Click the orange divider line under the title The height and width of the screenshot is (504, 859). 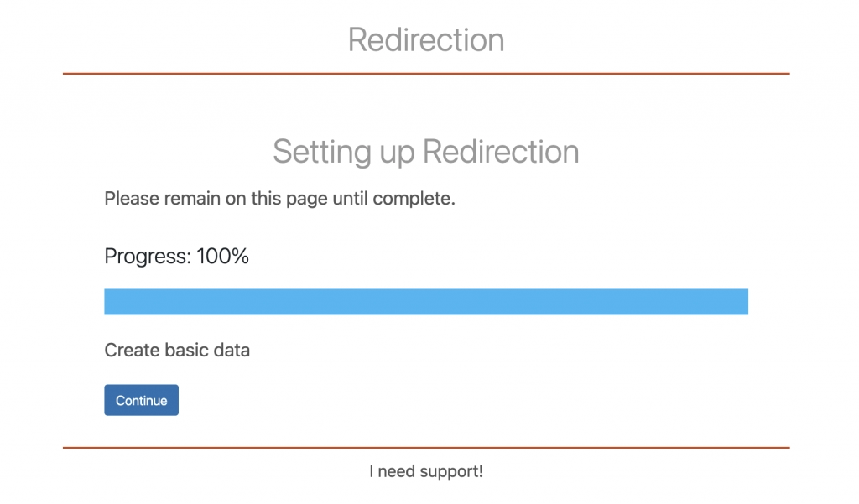tap(426, 74)
